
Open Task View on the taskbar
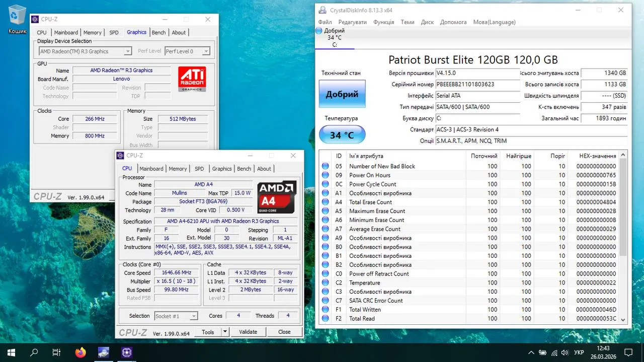click(x=57, y=352)
